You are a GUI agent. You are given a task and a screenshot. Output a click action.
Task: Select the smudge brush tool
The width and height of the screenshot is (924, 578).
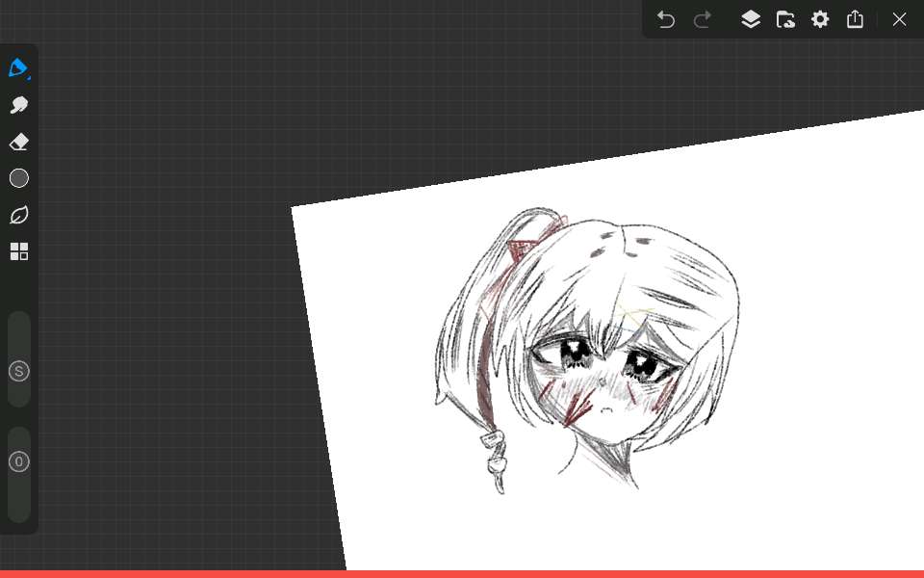(x=19, y=105)
